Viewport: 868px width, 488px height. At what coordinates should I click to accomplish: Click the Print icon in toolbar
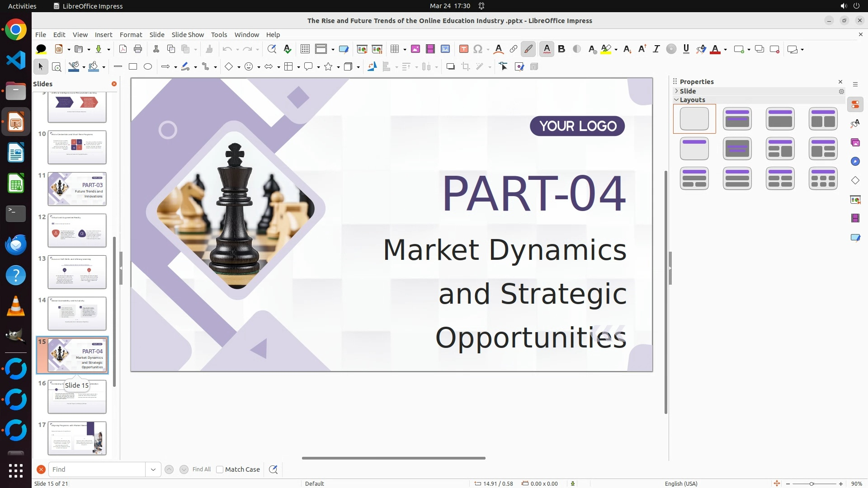click(x=138, y=49)
